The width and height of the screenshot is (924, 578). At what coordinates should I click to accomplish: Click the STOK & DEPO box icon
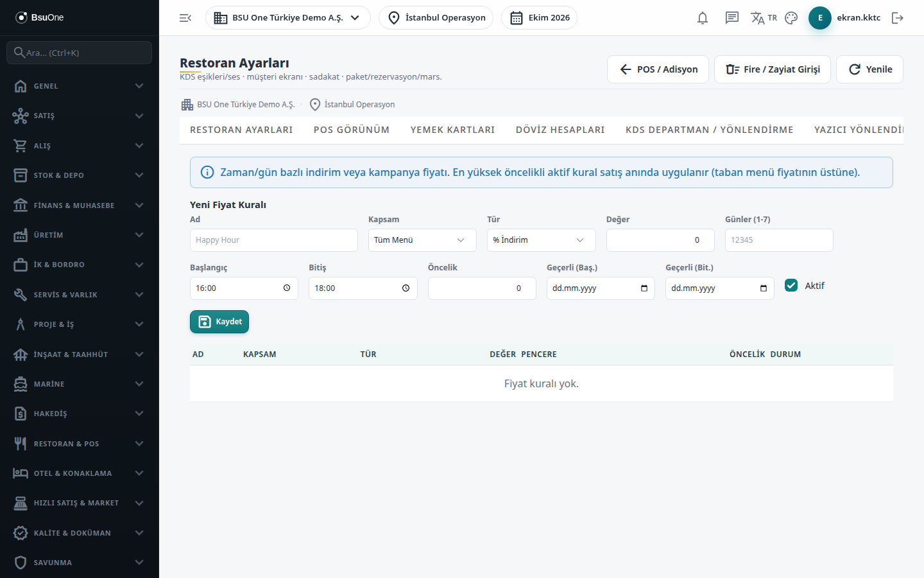tap(21, 175)
